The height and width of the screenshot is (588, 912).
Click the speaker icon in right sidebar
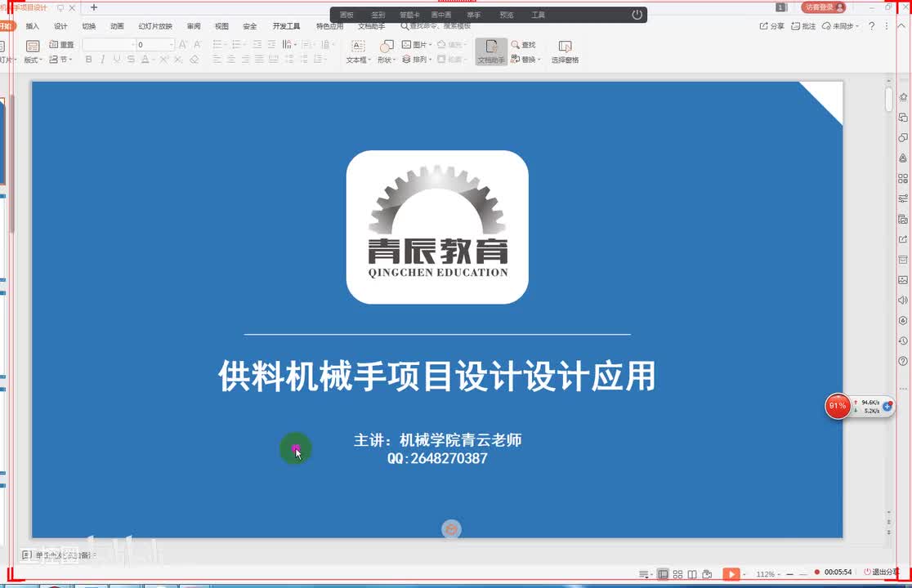[903, 300]
